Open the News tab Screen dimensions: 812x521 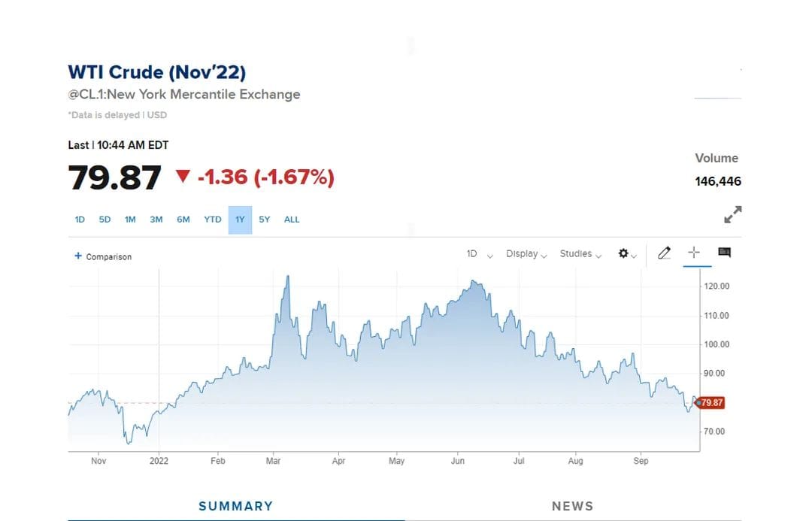(572, 506)
